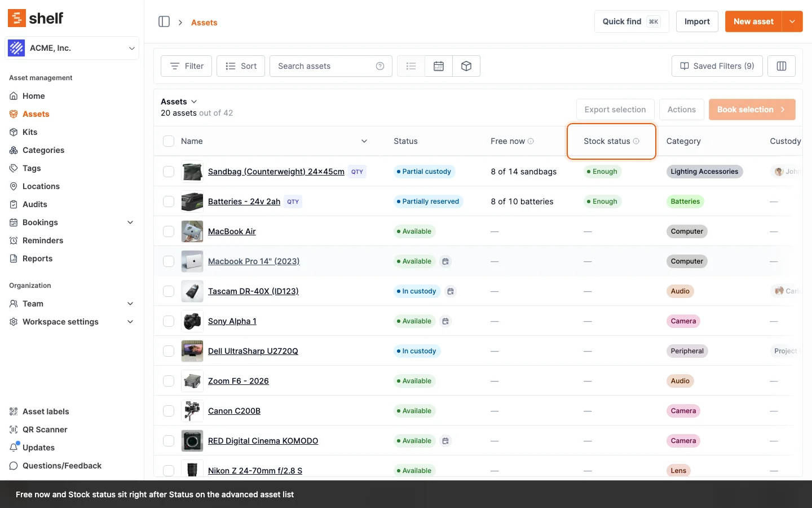Check the Batteries - 24v 2ah checkbox

pos(169,202)
